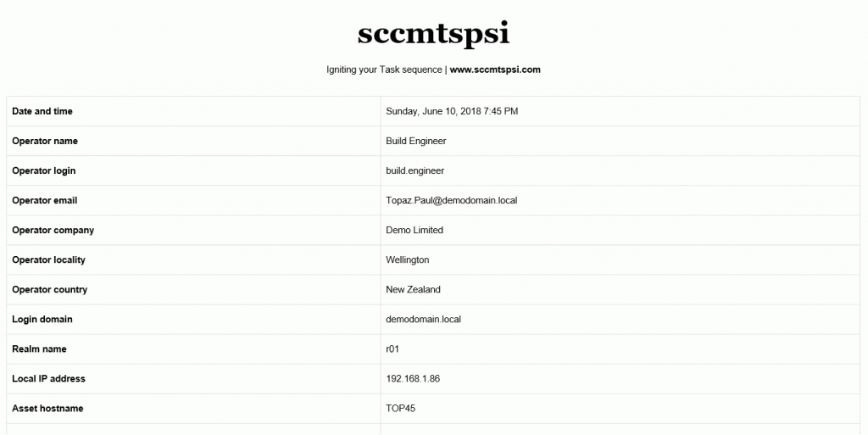Click the 'build.engineer' login value
This screenshot has height=435, width=868.
[x=415, y=170]
